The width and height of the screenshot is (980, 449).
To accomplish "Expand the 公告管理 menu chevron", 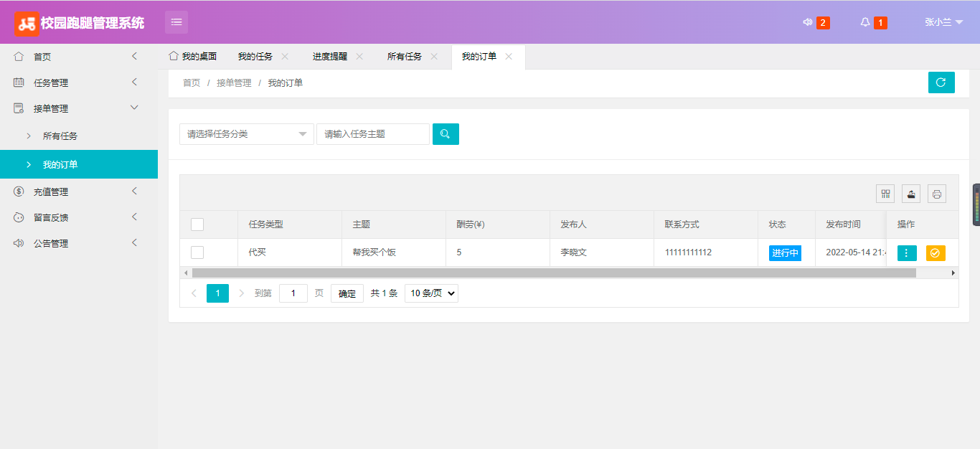I will point(134,242).
